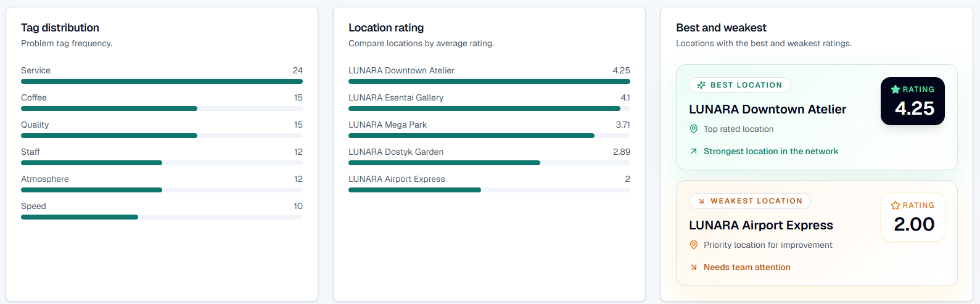The image size is (980, 304).
Task: Open the 2.00 rating box
Action: click(913, 217)
